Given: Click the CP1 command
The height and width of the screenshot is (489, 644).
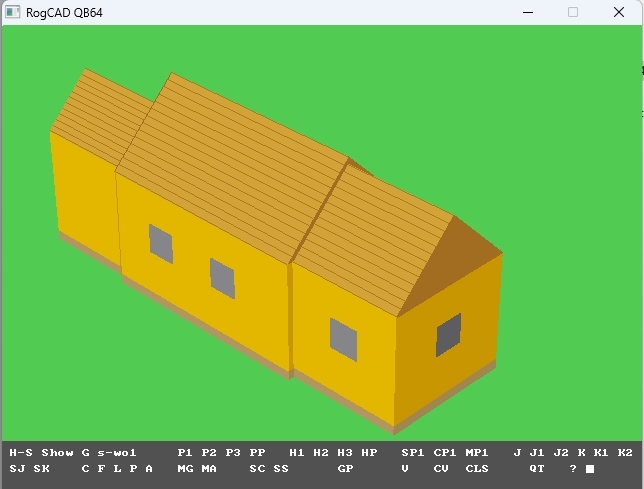Looking at the screenshot, I should click(x=445, y=453).
